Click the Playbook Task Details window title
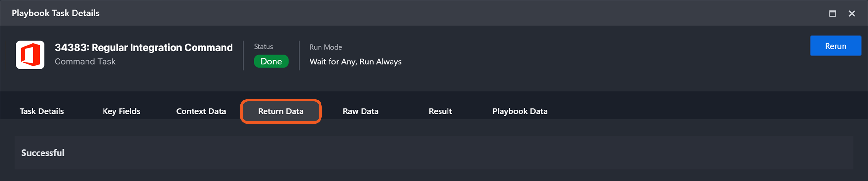This screenshot has height=181, width=868. coord(56,13)
